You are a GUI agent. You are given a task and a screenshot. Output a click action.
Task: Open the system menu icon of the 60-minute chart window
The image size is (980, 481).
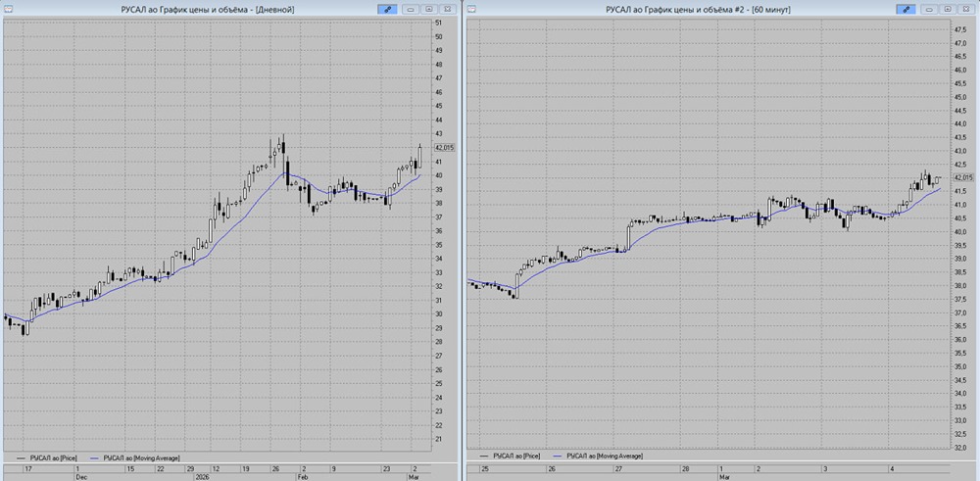(472, 9)
